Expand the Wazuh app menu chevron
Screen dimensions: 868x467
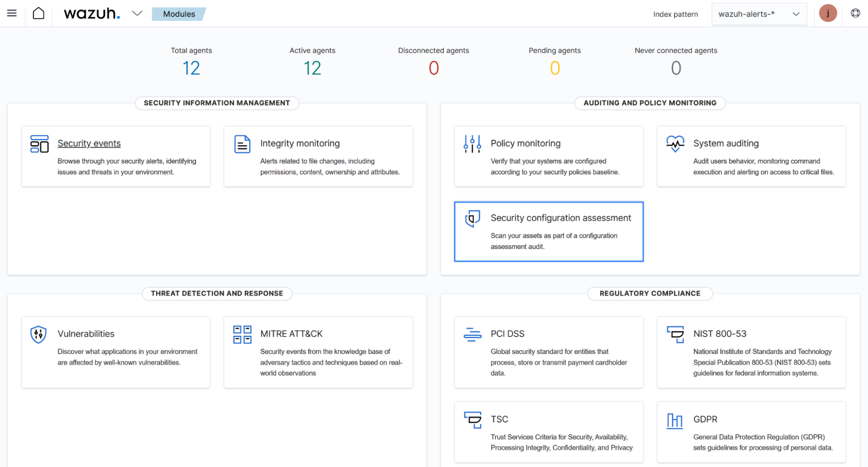(x=137, y=13)
